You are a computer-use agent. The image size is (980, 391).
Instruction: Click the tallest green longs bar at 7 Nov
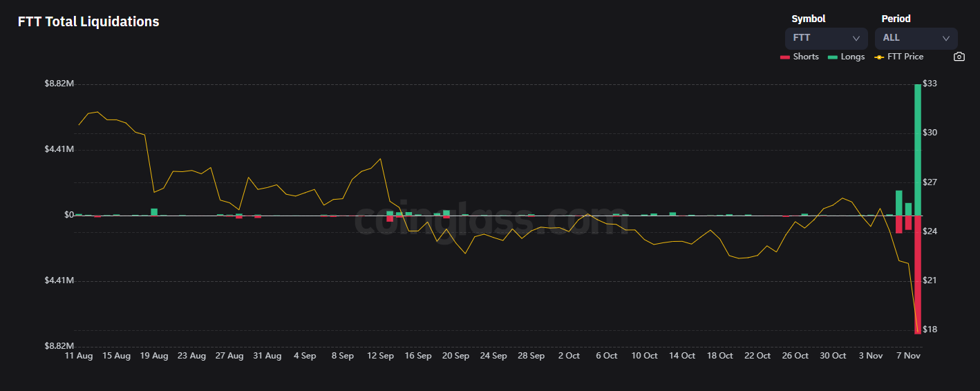point(918,149)
